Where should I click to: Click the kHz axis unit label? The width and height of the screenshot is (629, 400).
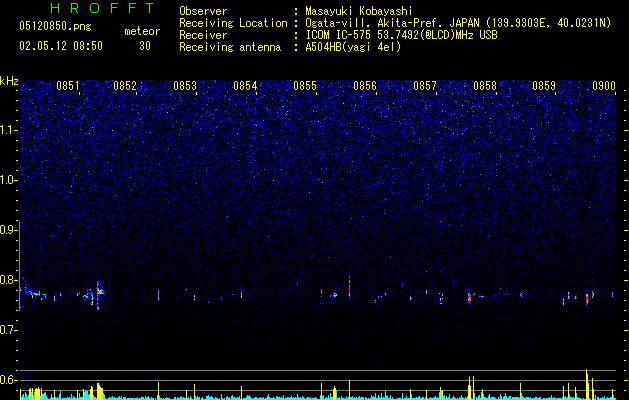pyautogui.click(x=9, y=81)
